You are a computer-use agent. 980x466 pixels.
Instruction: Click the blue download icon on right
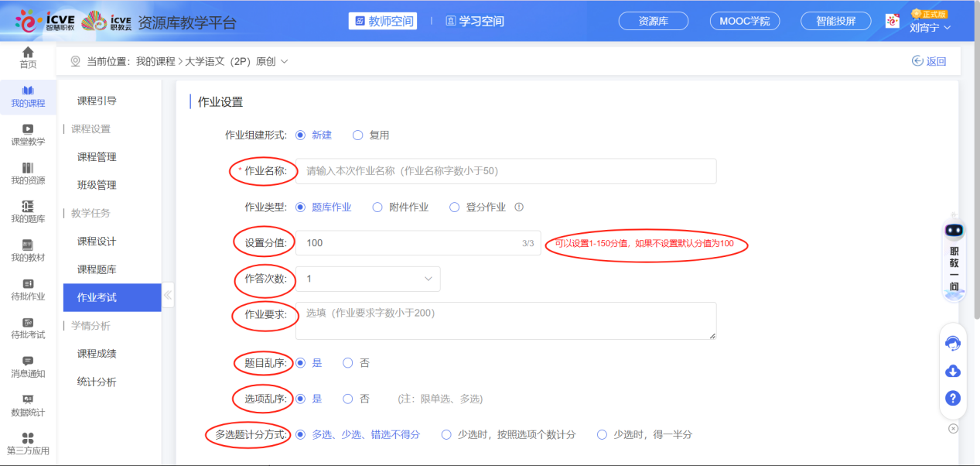pos(953,372)
